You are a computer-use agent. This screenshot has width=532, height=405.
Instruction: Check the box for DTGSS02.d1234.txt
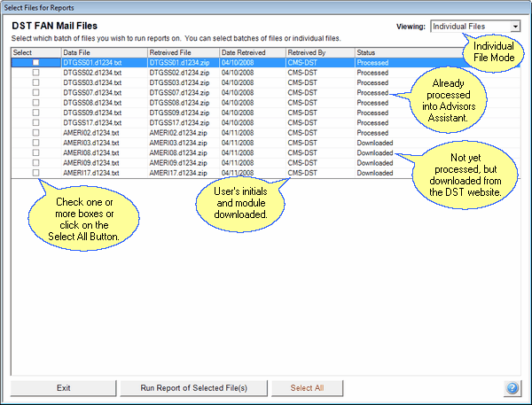click(x=35, y=73)
